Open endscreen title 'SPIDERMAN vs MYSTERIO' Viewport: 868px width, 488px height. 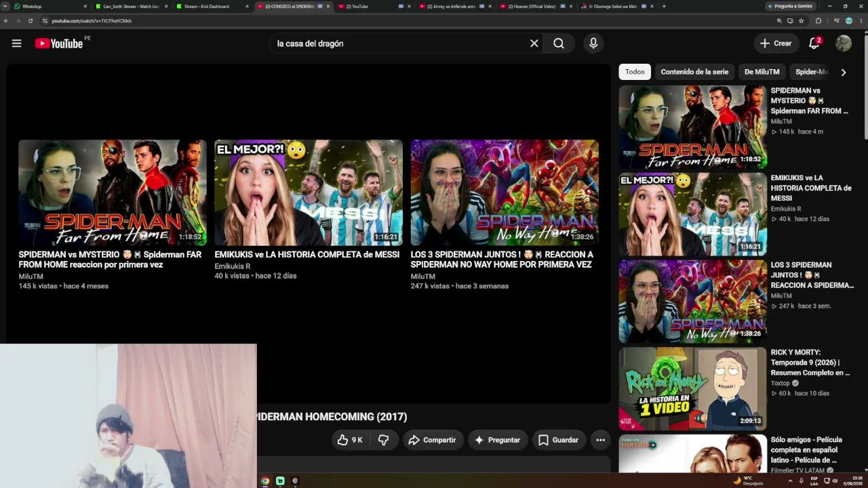(x=110, y=260)
